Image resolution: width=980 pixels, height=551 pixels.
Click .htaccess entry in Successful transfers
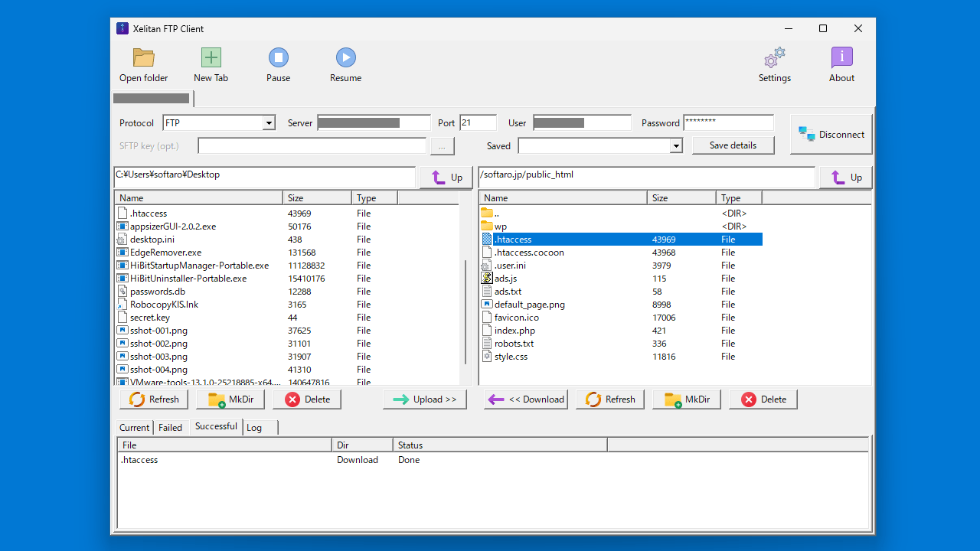139,460
